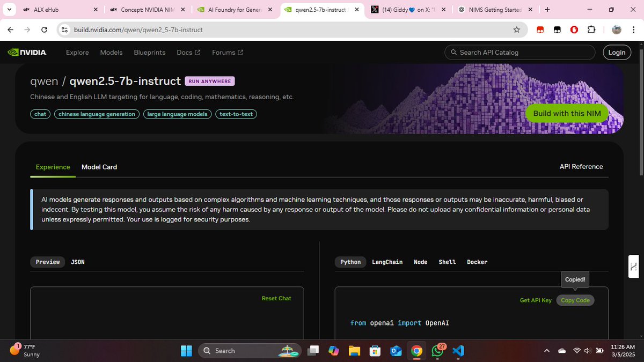Open File Explorer from the taskbar
This screenshot has height=362, width=644.
[x=354, y=351]
